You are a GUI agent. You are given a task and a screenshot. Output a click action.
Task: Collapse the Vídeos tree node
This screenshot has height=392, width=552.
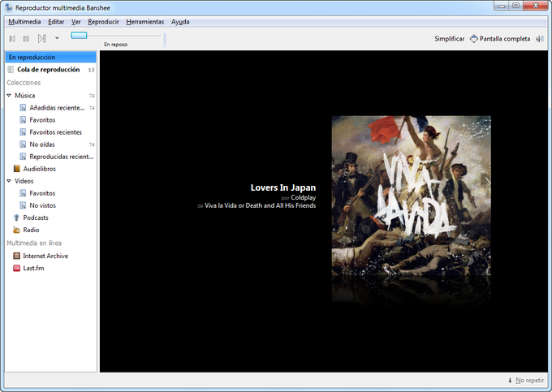pos(9,181)
